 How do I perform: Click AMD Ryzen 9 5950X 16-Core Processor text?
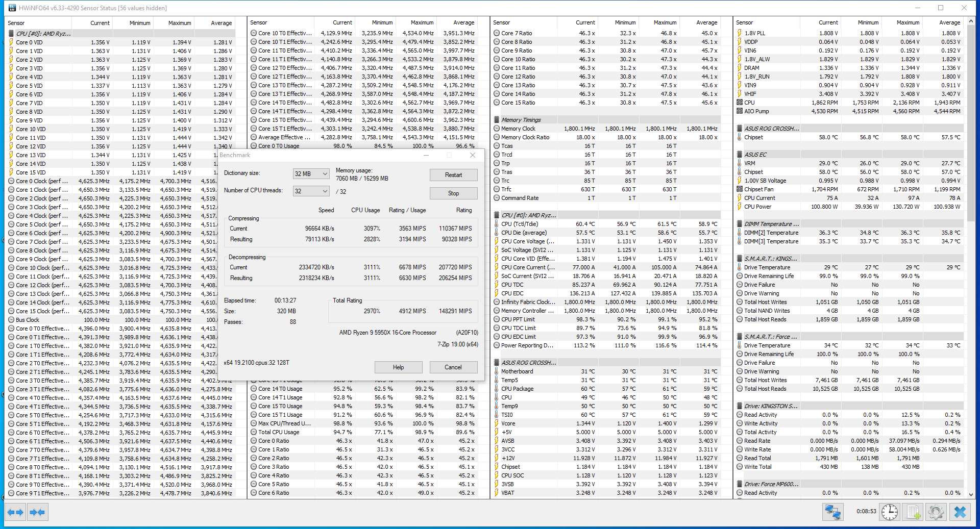point(388,333)
